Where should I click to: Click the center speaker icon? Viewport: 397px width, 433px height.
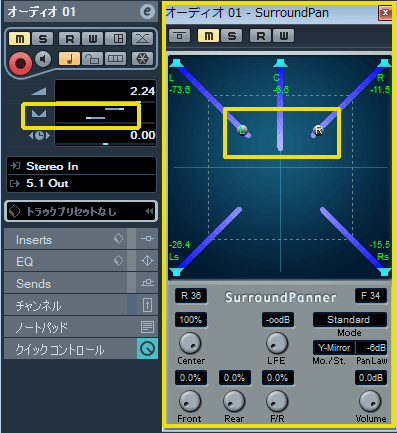[x=280, y=63]
